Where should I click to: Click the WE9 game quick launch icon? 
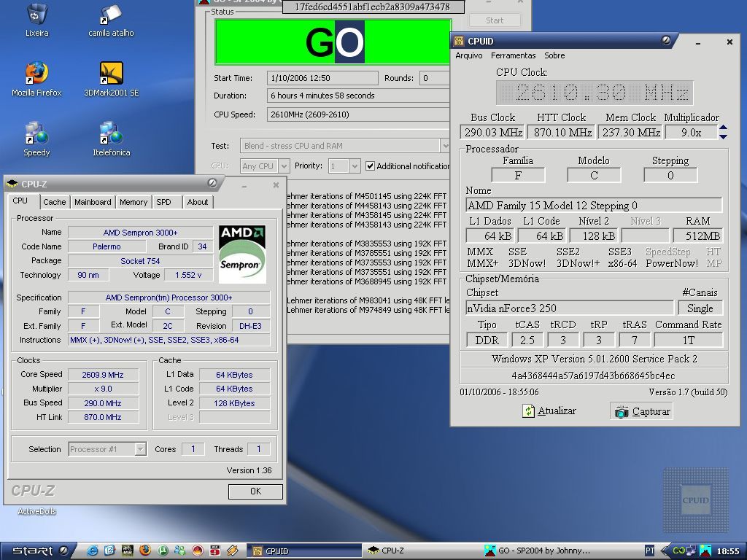click(x=215, y=551)
